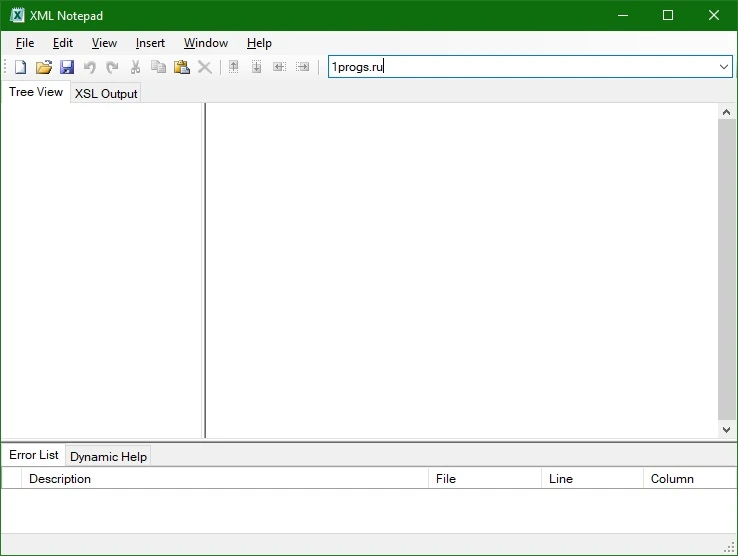
Task: Open the Help menu
Action: [x=259, y=43]
